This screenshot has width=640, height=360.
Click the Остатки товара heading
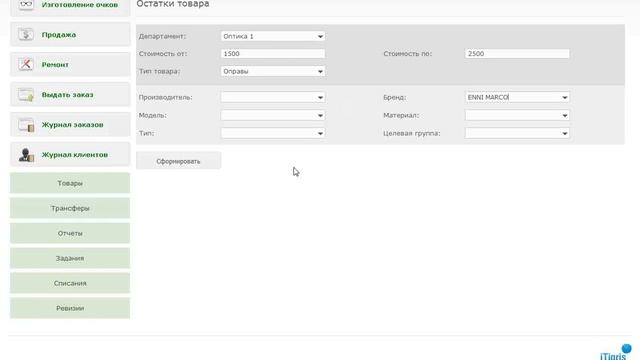tap(173, 4)
